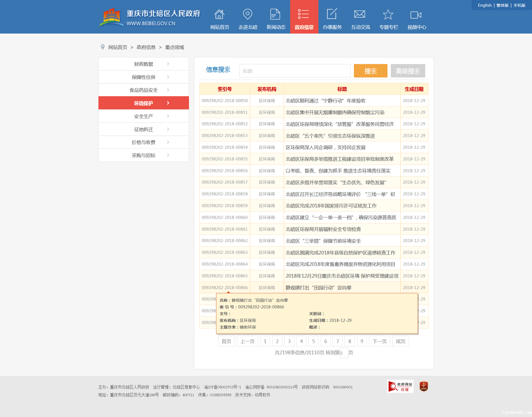Open the 政府信息 navigation tab
This screenshot has width=532, height=417.
[304, 17]
